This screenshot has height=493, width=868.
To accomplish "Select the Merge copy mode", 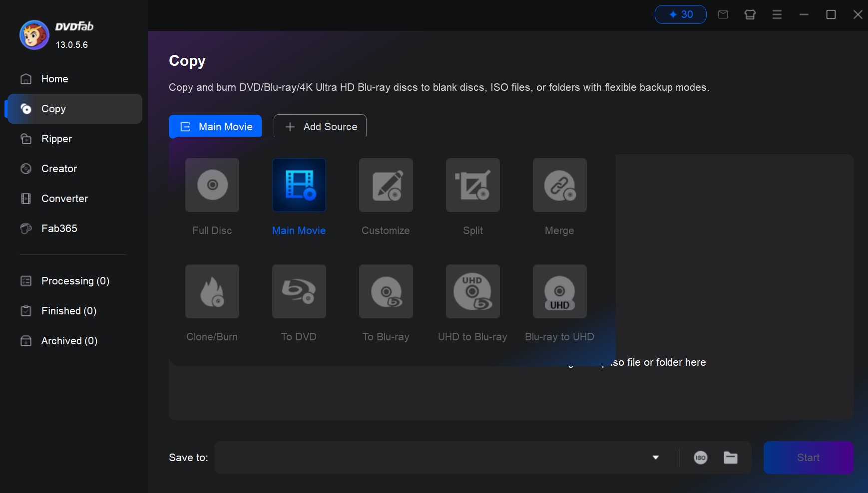I will (x=559, y=197).
